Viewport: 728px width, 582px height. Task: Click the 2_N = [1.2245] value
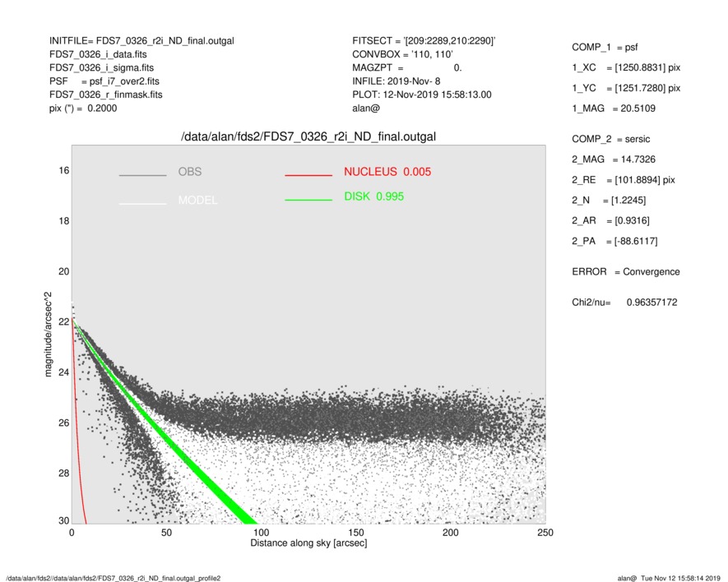[x=609, y=201]
